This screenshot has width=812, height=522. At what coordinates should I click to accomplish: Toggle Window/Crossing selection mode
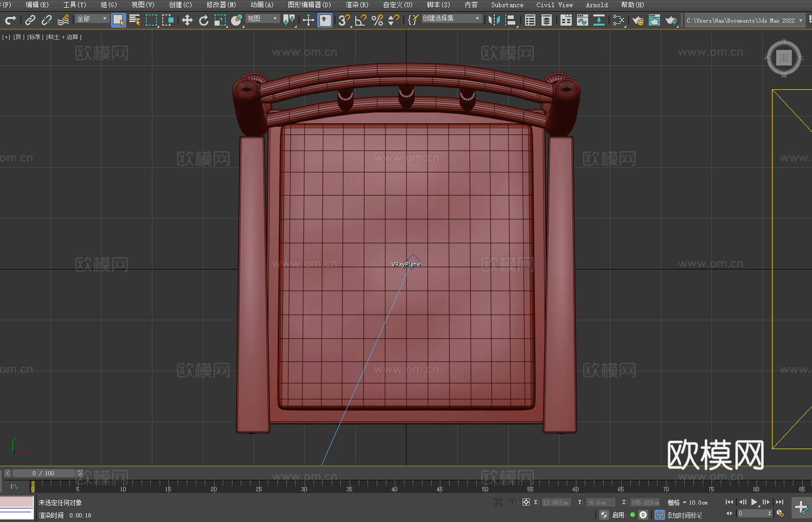(x=168, y=20)
